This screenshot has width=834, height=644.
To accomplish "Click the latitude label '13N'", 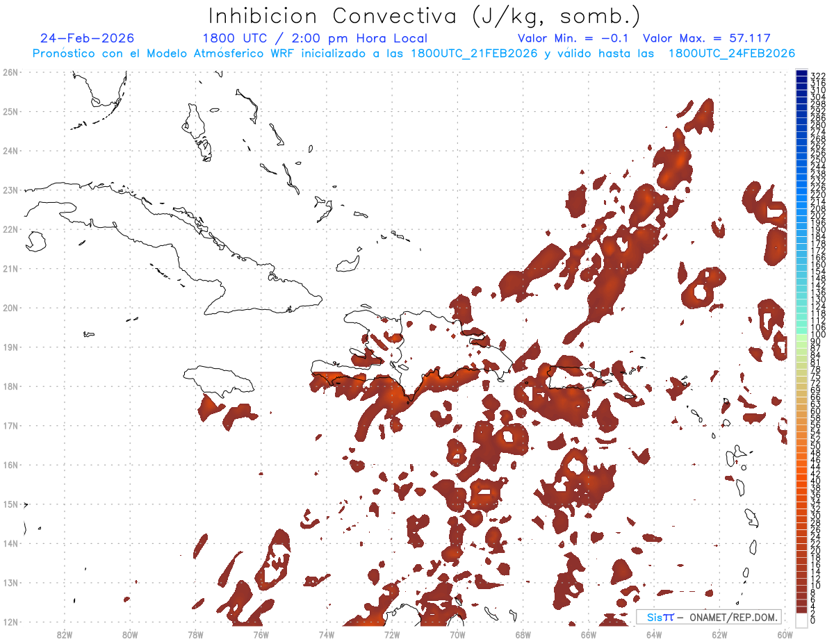I will (x=10, y=583).
